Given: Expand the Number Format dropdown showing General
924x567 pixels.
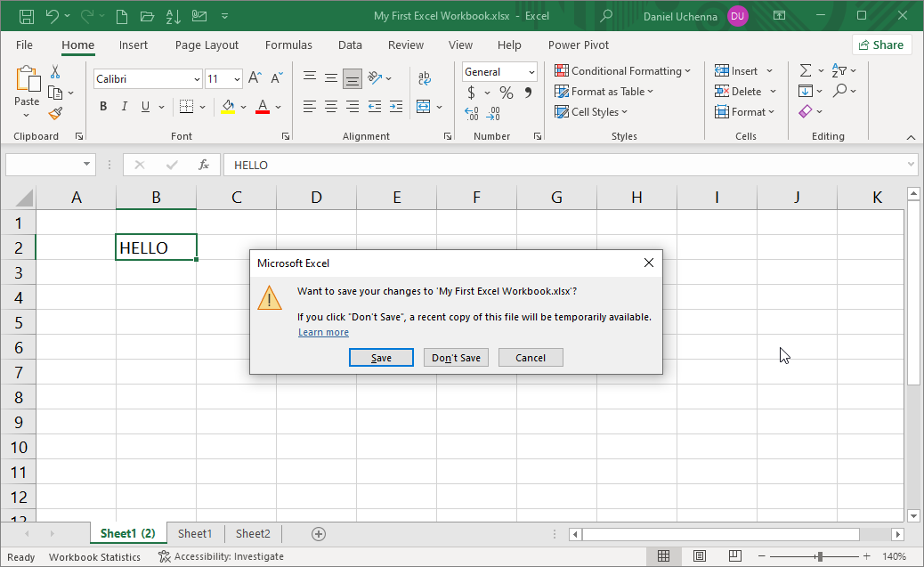Looking at the screenshot, I should 532,71.
